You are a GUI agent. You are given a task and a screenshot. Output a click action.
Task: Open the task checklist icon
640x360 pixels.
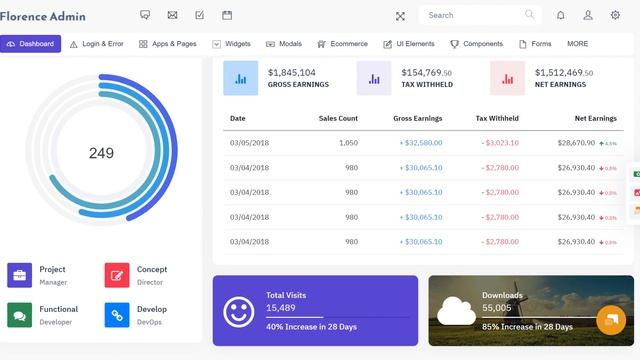200,15
